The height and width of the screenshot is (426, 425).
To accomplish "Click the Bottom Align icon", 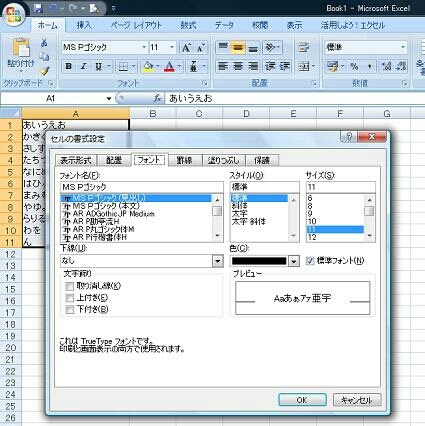I will coord(253,48).
